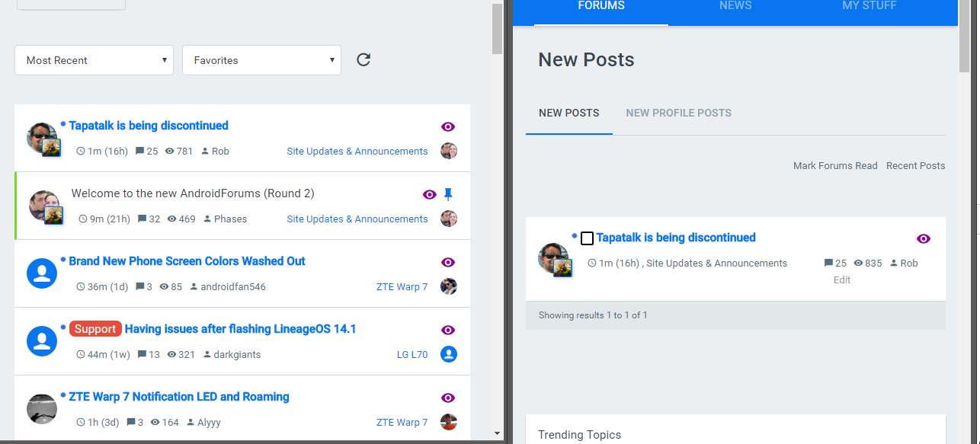Toggle watch eye on Welcome AndroidForums thread
The image size is (980, 444).
430,194
